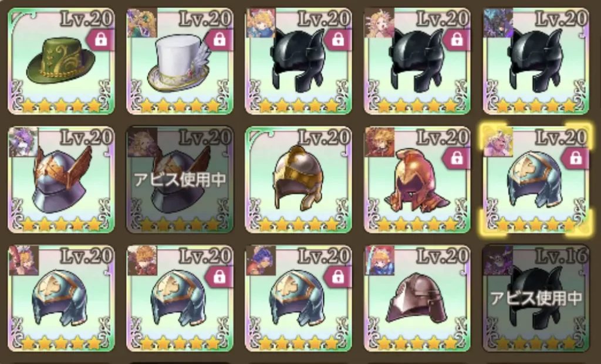Toggle lock on the highlighted blue helmet

coord(575,158)
